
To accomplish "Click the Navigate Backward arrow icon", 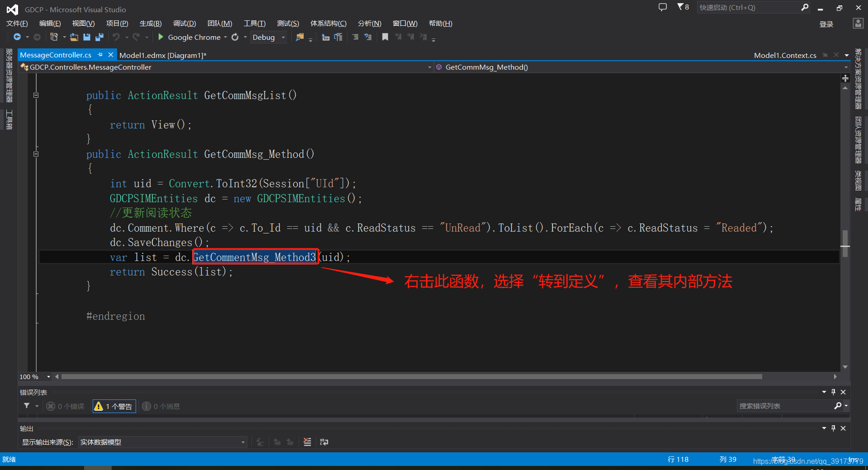I will pyautogui.click(x=17, y=37).
